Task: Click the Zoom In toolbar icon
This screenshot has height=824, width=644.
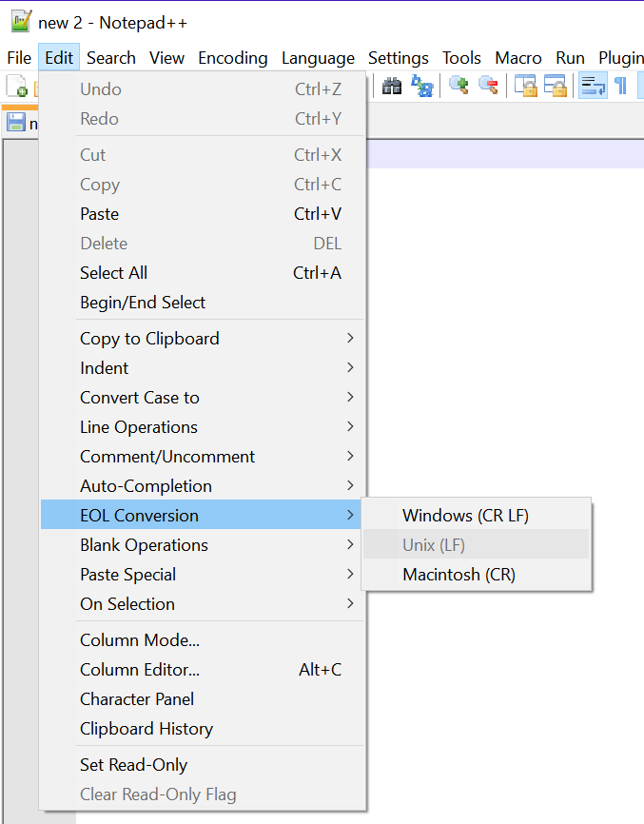Action: click(459, 87)
